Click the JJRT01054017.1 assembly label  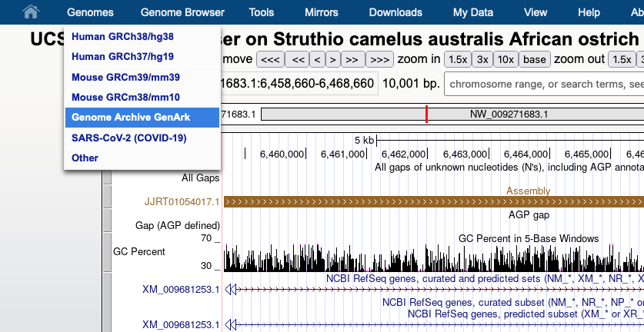(182, 202)
